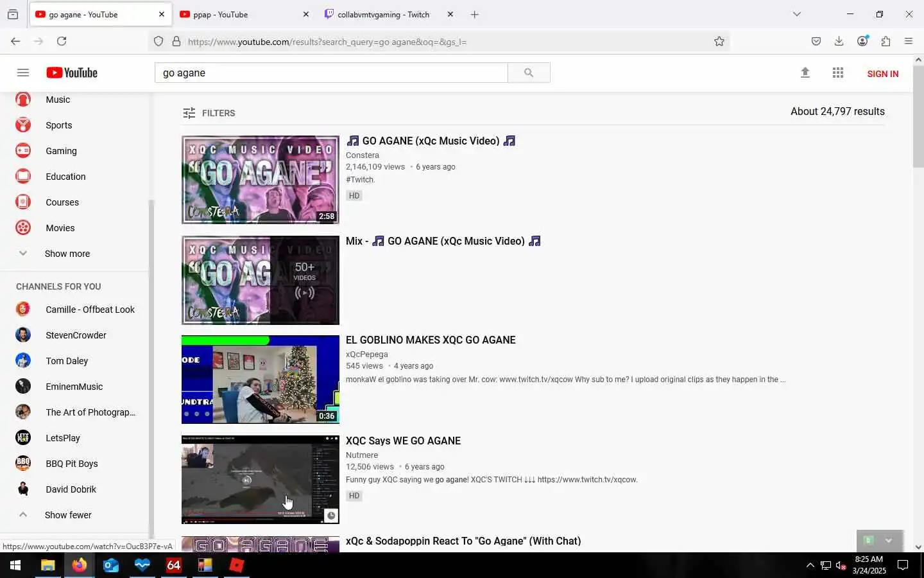Click the magnifier search button

coord(529,73)
